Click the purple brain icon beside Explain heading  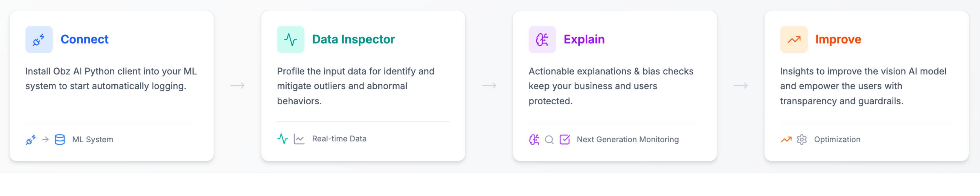tap(542, 40)
